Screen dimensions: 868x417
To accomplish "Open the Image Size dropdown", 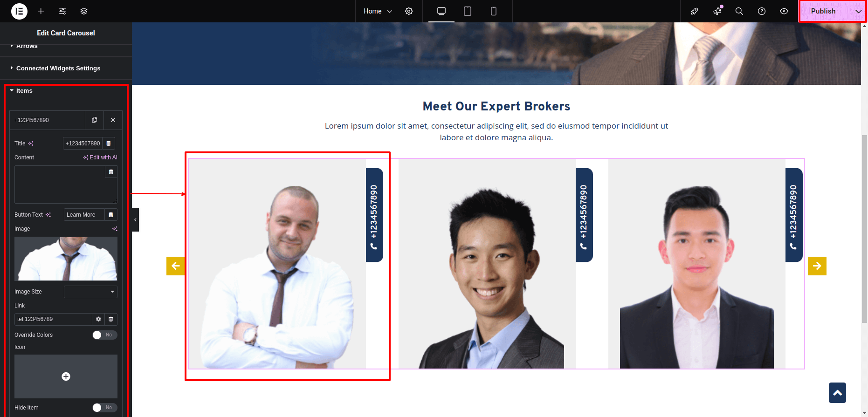I will (90, 292).
